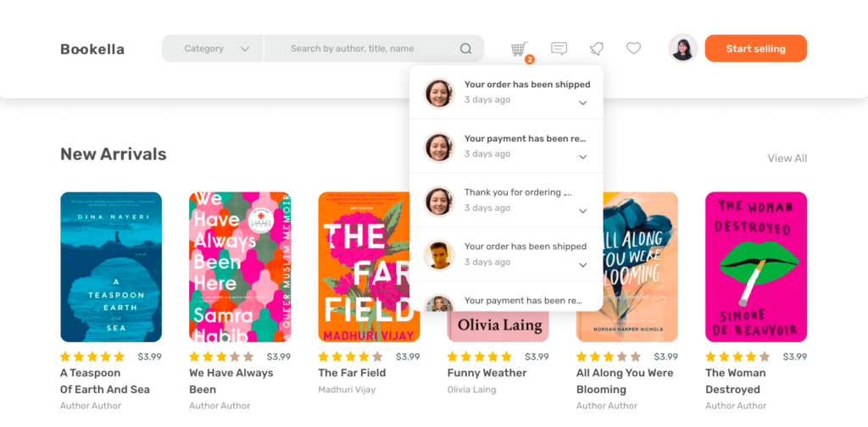
Task: Click avatar on first 'order has been shipped' notification
Action: 439,92
